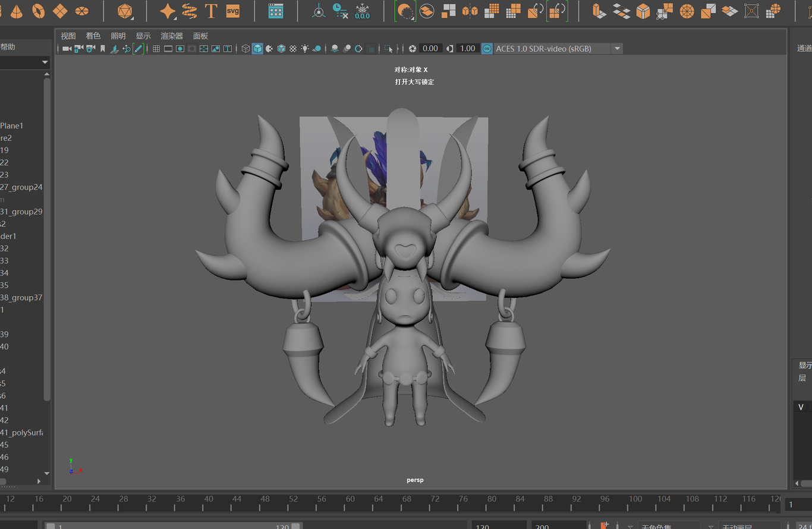
Task: Click the animation end 200 field
Action: tap(558, 526)
